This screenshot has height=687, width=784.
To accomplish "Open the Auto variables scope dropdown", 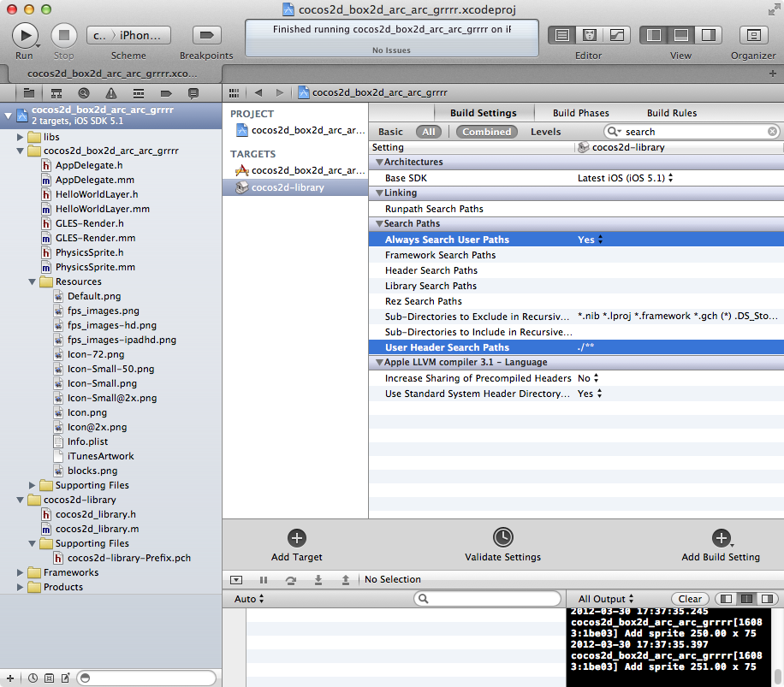I will pyautogui.click(x=248, y=599).
